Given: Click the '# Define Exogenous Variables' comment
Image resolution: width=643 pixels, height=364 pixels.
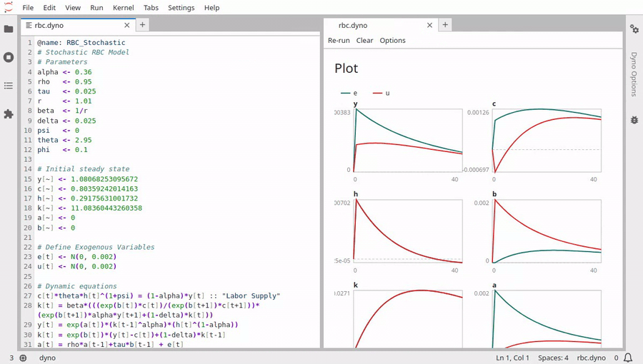Looking at the screenshot, I should click(96, 248).
